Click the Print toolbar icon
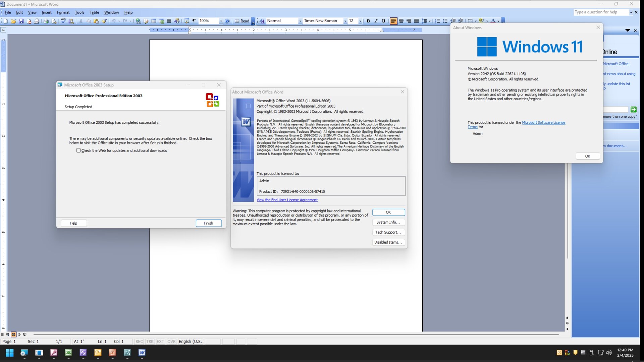This screenshot has width=644, height=362. 46,21
